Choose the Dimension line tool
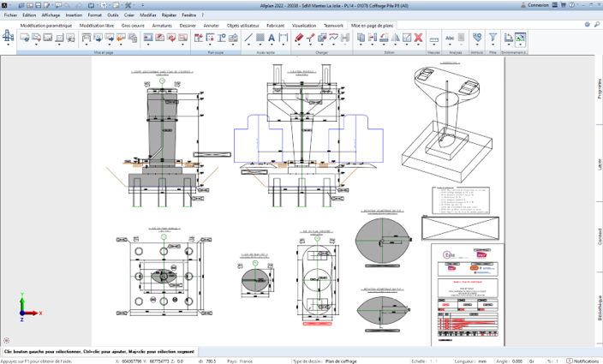The image size is (603, 364). coord(283,38)
